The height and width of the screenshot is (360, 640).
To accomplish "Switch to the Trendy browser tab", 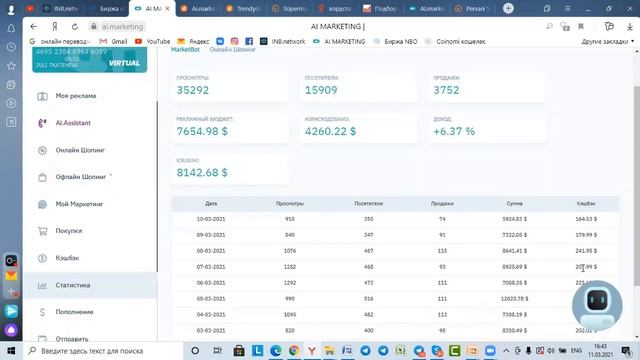I will (244, 8).
